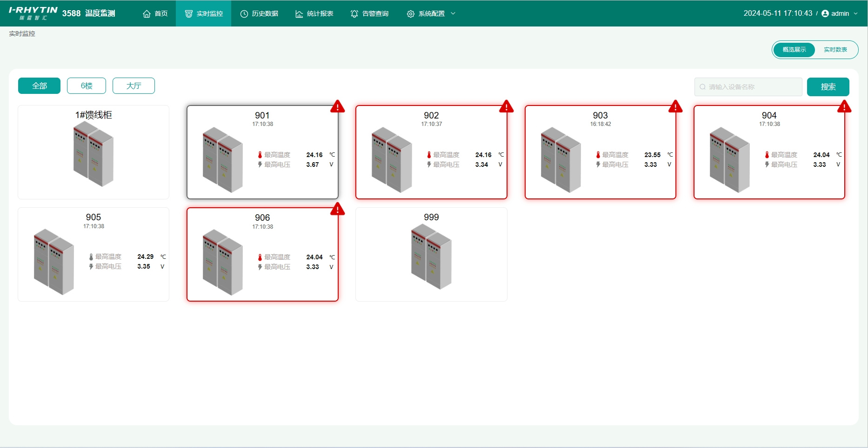
Task: Filter devices by 6楼
Action: pyautogui.click(x=87, y=86)
